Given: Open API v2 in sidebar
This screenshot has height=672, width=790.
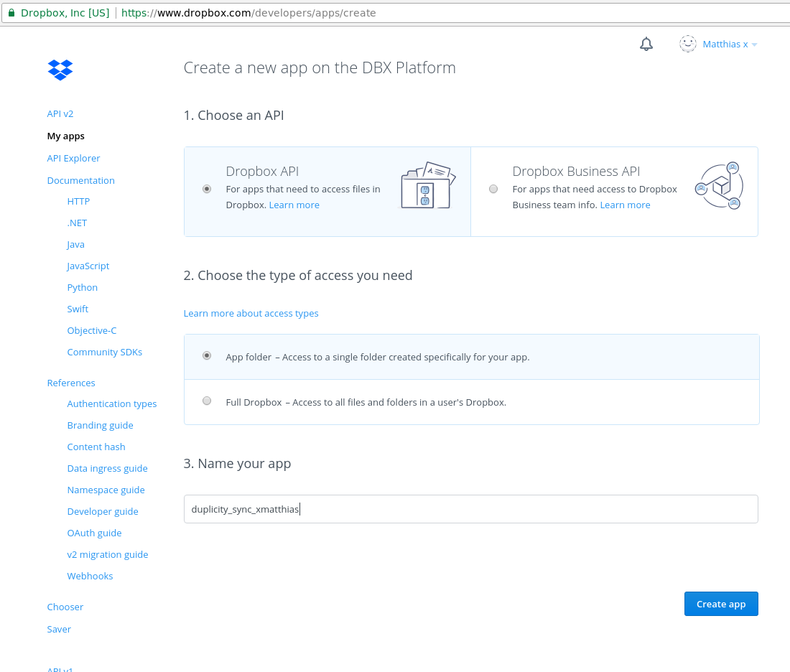Looking at the screenshot, I should click(x=60, y=114).
